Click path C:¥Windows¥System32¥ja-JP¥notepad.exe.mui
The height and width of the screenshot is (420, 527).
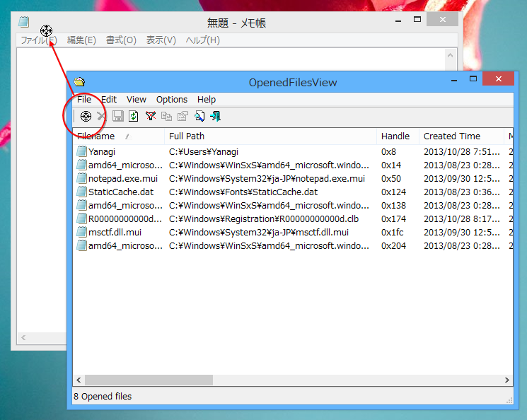pos(267,179)
